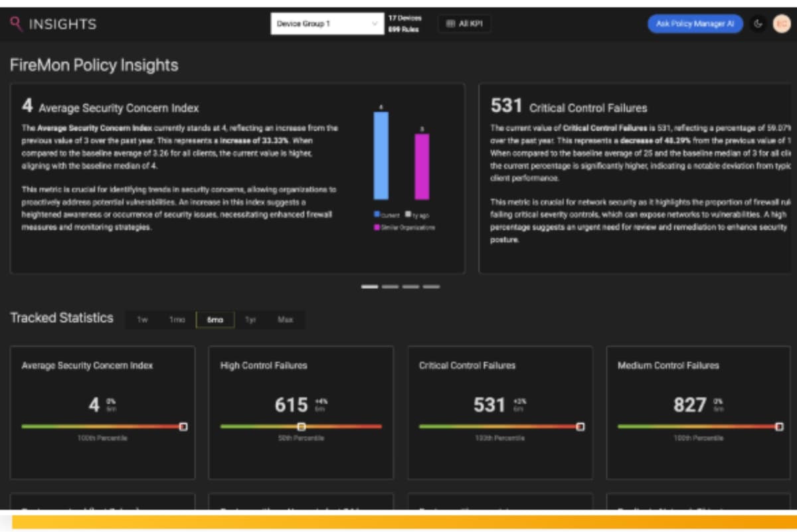Click the Device Group dropdown chevron
The width and height of the screenshot is (797, 532).
[374, 24]
